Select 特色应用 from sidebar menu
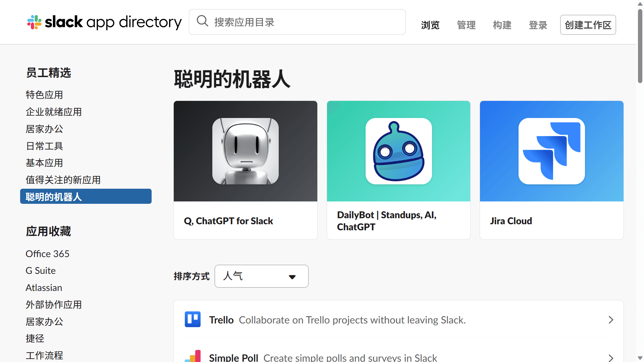644x362 pixels. point(44,94)
